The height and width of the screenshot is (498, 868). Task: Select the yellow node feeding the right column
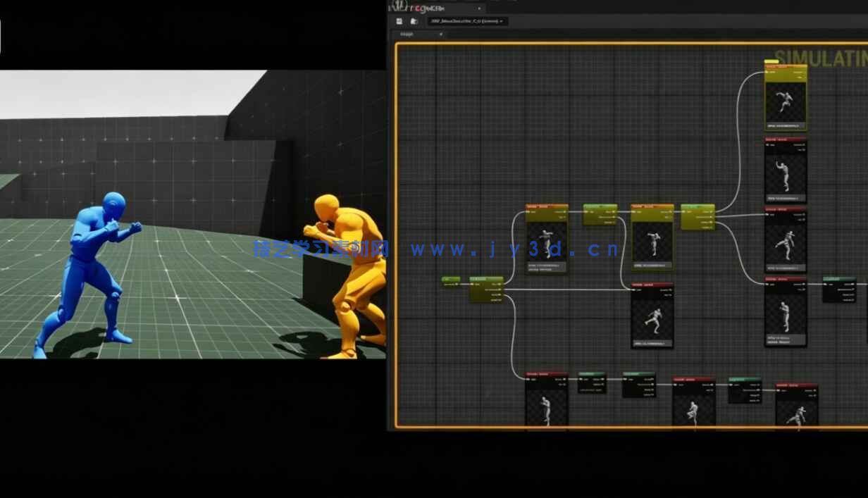697,217
